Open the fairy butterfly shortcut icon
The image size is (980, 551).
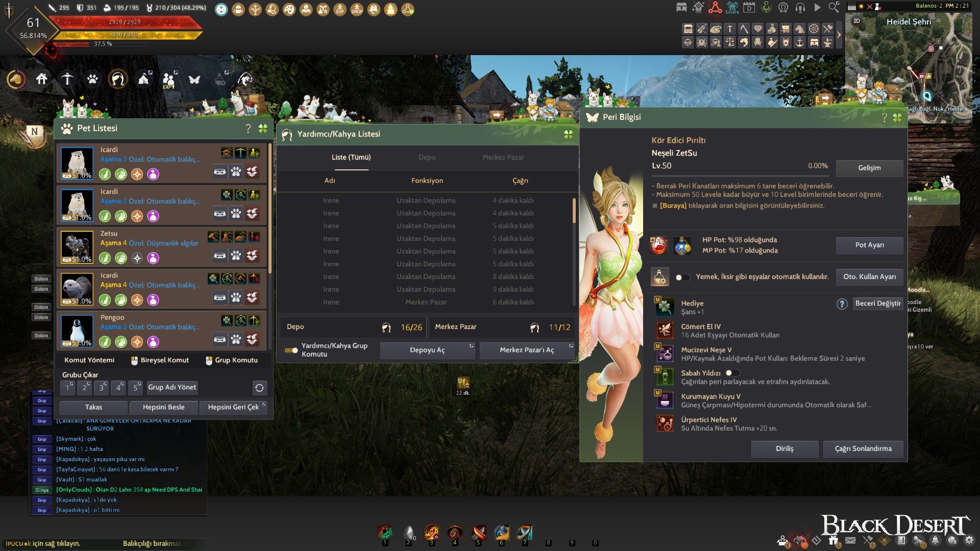pyautogui.click(x=194, y=80)
